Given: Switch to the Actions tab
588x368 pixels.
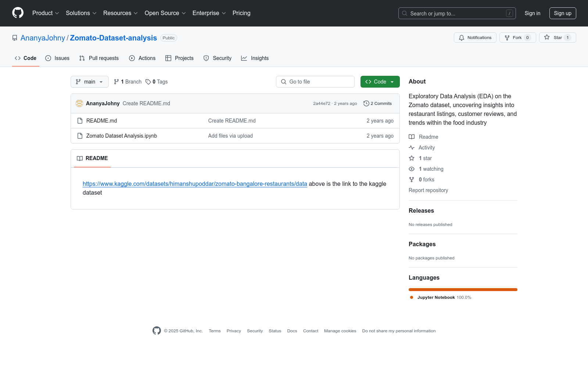Looking at the screenshot, I should click(142, 58).
